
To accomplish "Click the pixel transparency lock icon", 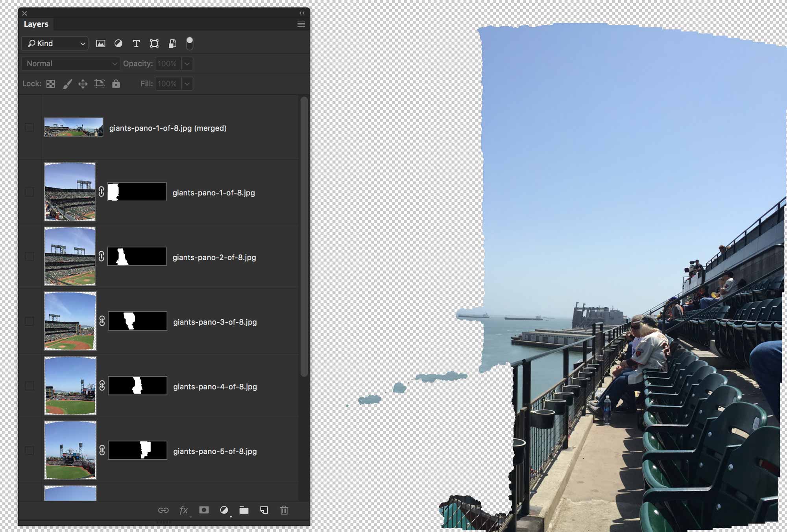I will [x=50, y=83].
